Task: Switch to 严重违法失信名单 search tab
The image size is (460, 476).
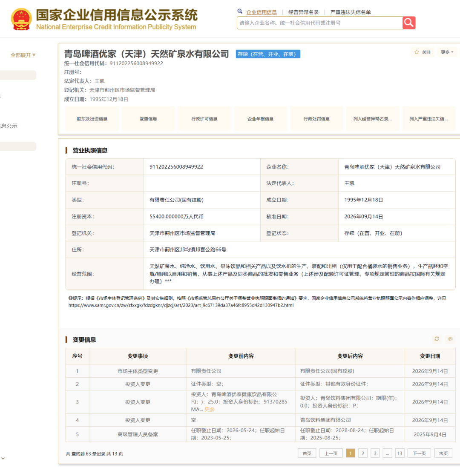Action: pos(351,12)
